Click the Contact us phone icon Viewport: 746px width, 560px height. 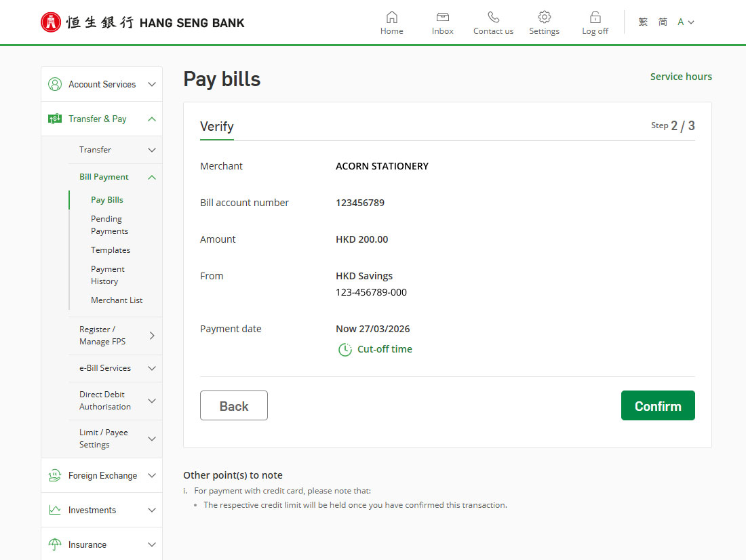pos(493,17)
